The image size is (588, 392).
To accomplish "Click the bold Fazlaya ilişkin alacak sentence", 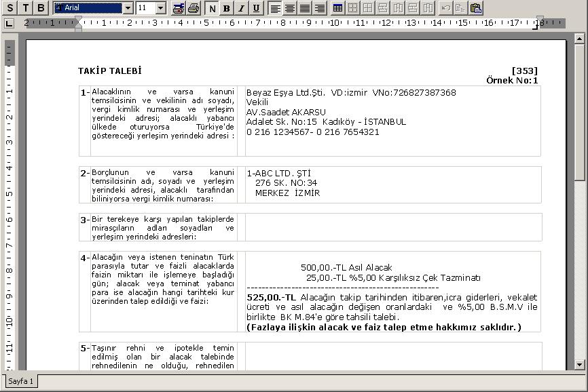I will coord(384,327).
